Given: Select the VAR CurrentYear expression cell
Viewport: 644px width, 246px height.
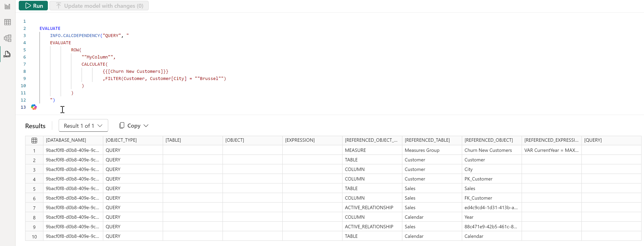Looking at the screenshot, I should [551, 150].
